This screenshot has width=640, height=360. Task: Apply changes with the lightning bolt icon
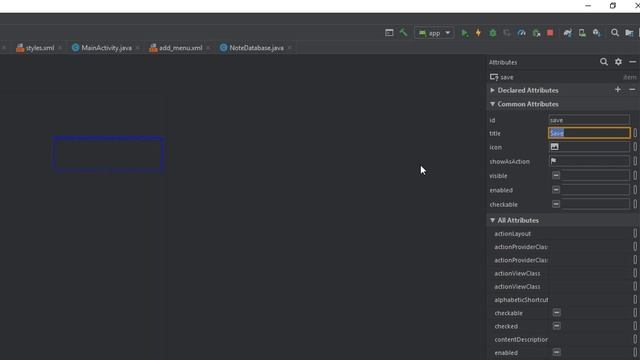(478, 33)
